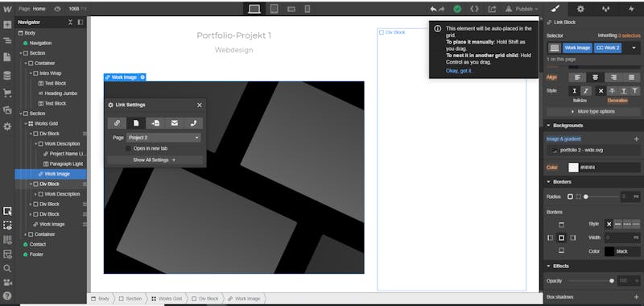Collapse the Borders section

click(x=593, y=181)
